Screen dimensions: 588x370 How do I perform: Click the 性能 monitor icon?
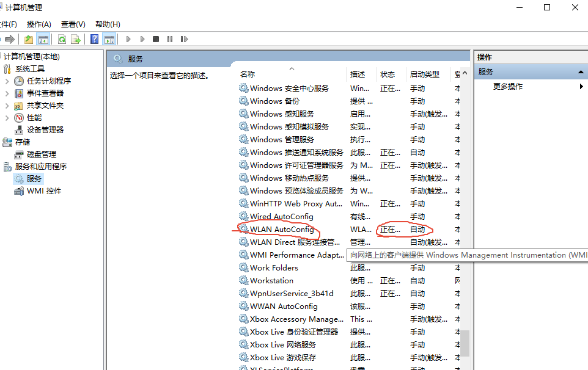click(x=19, y=118)
